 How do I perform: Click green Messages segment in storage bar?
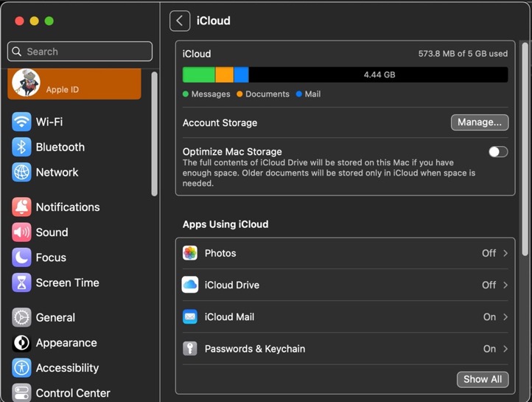click(198, 74)
